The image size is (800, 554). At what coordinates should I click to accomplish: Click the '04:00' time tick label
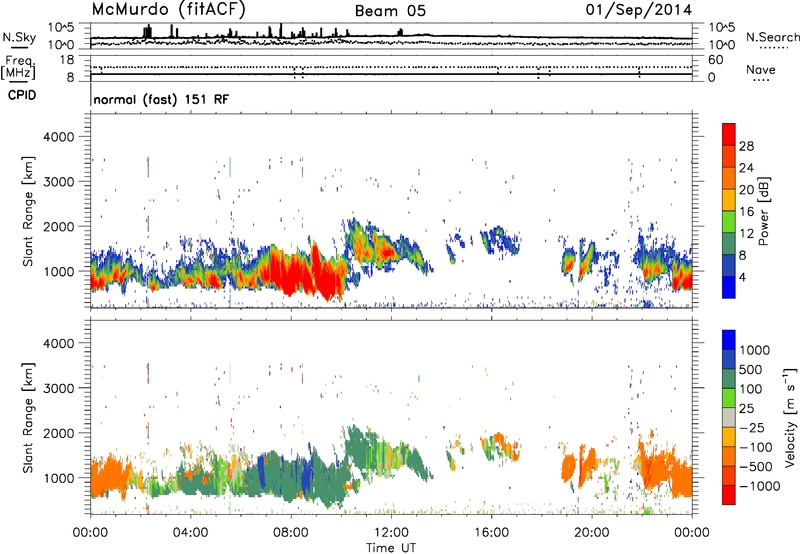pyautogui.click(x=190, y=533)
